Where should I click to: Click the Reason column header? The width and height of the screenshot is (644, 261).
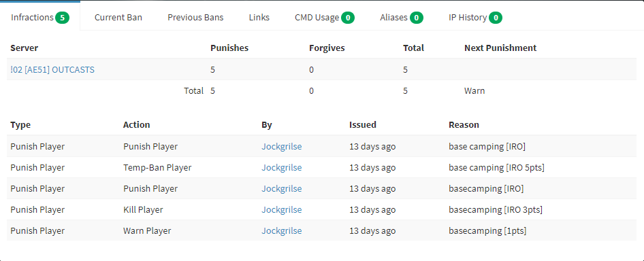[x=464, y=125]
